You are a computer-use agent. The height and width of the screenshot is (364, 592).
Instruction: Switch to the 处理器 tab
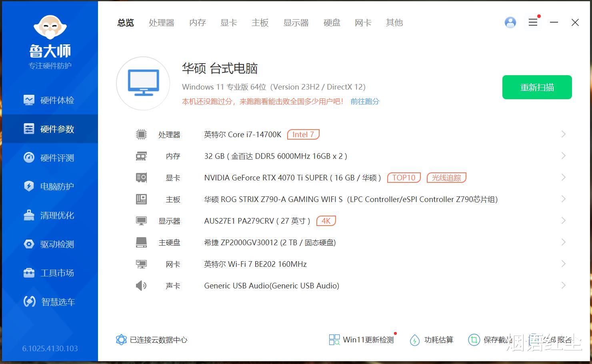coord(162,23)
